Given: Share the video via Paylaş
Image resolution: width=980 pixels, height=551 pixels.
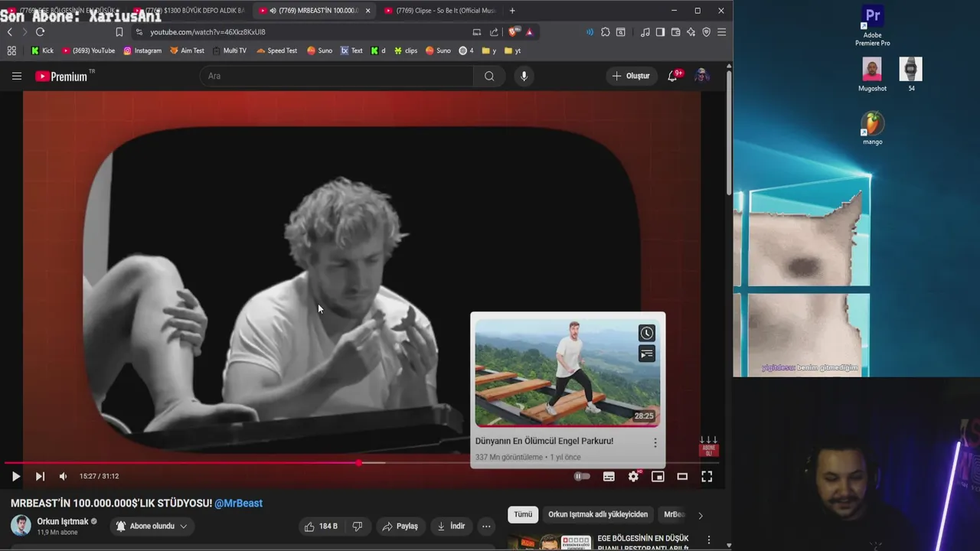Looking at the screenshot, I should click(x=400, y=526).
